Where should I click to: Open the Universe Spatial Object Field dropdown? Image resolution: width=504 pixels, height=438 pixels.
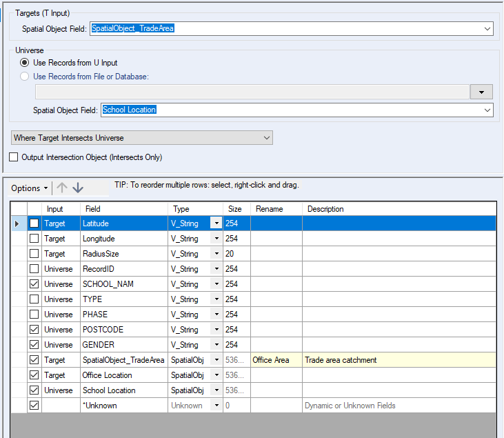click(x=487, y=110)
